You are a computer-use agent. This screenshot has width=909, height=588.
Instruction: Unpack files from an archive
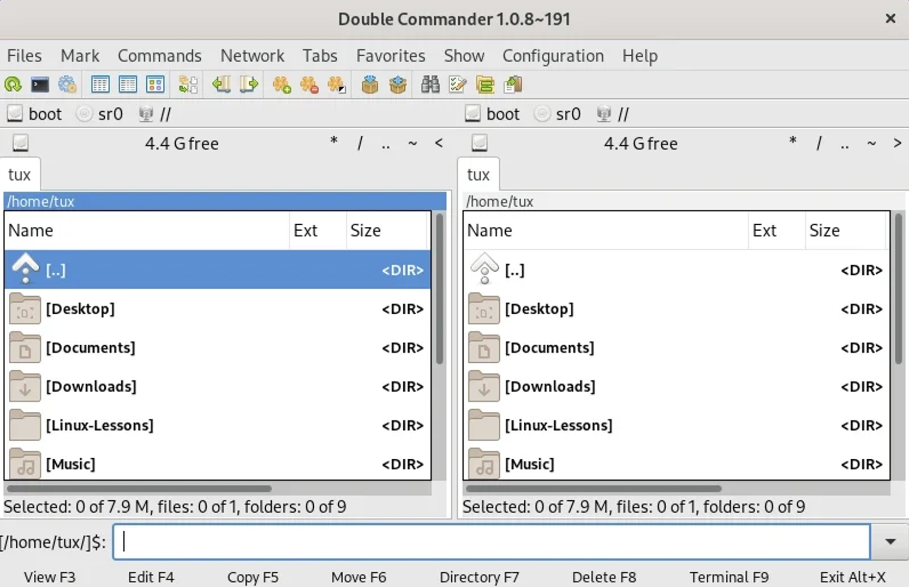pos(398,85)
